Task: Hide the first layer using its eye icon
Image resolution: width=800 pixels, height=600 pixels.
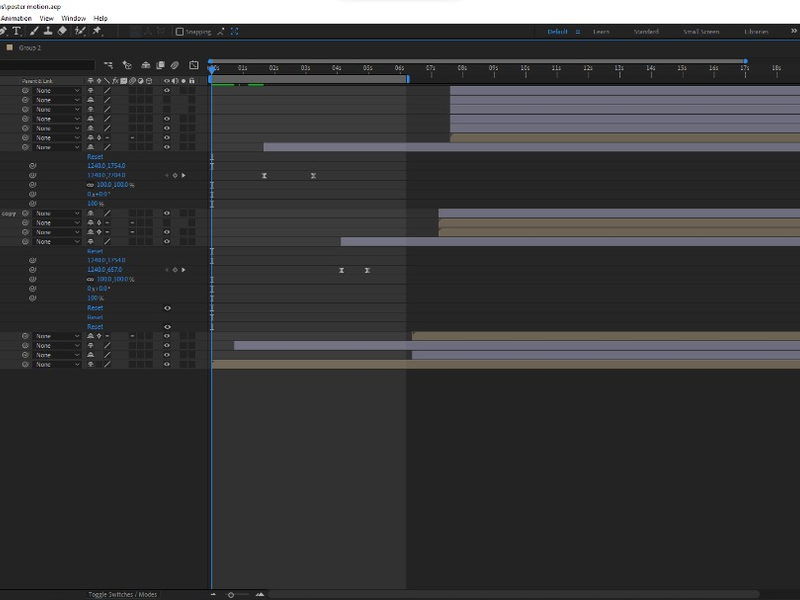Action: coord(167,90)
